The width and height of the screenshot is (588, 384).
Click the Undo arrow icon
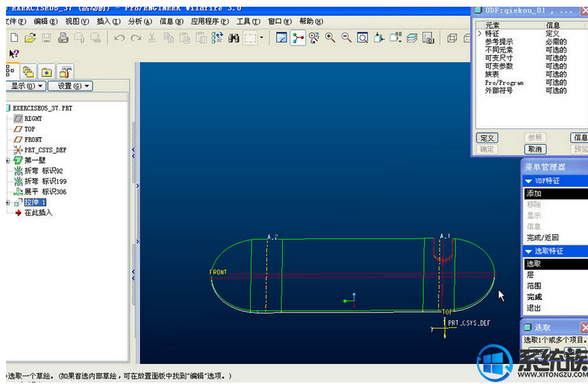(119, 38)
